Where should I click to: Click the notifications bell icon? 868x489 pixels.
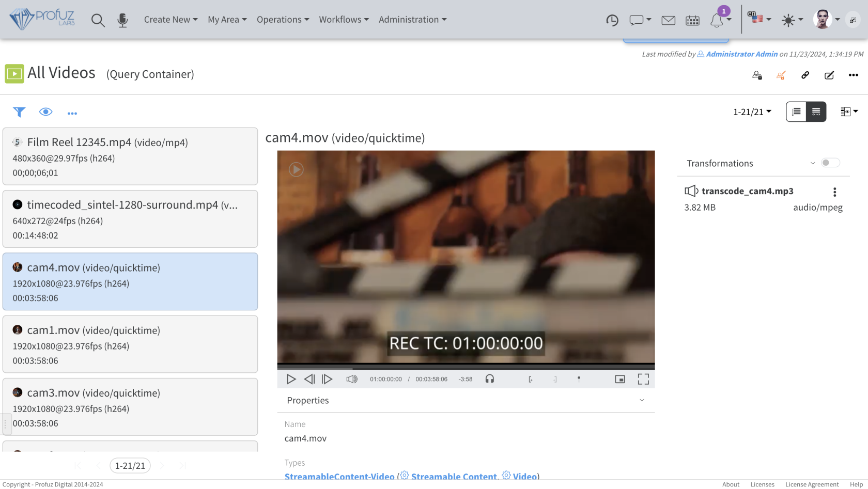point(717,21)
